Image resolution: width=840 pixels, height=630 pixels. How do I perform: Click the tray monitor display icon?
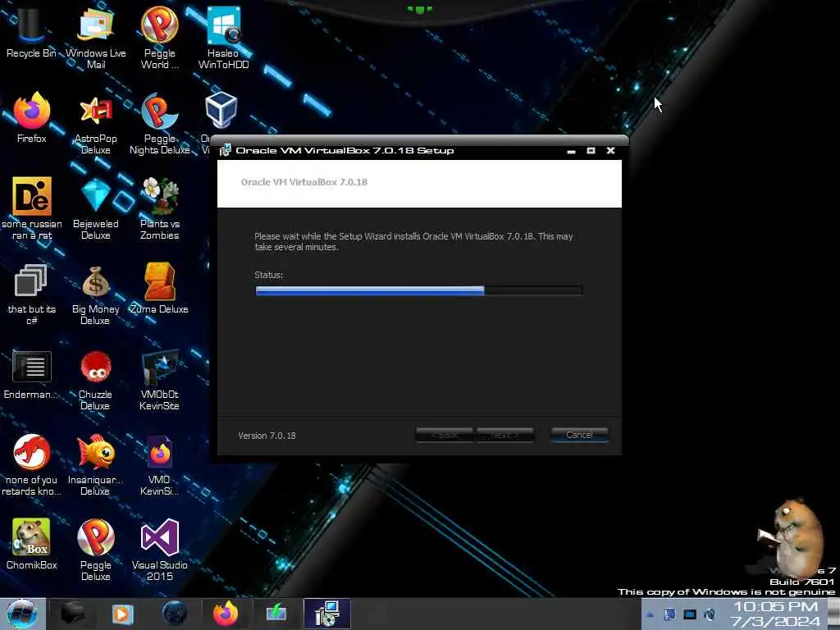[x=690, y=614]
